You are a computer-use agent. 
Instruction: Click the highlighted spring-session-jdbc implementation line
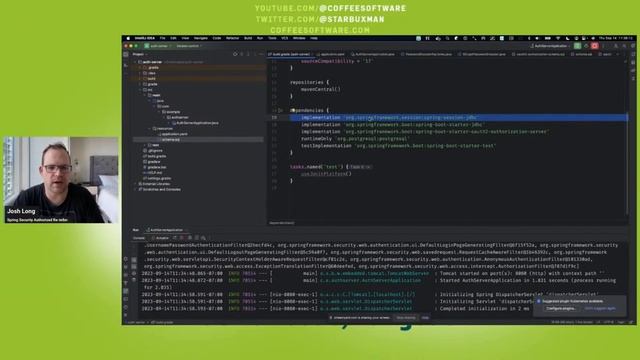click(x=459, y=118)
